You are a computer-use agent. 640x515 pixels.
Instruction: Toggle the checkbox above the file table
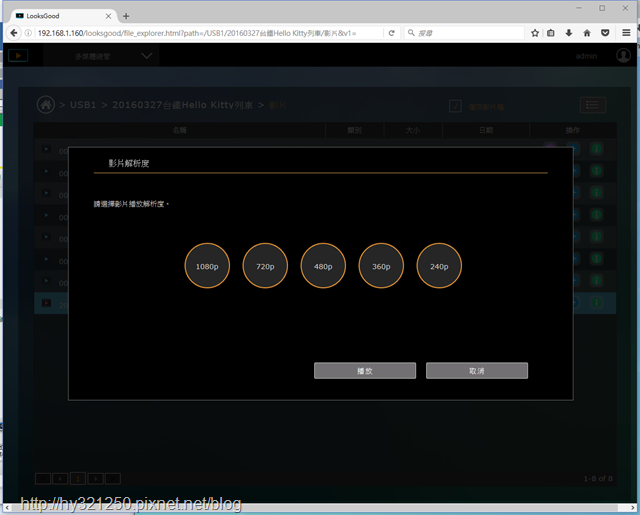(x=455, y=106)
